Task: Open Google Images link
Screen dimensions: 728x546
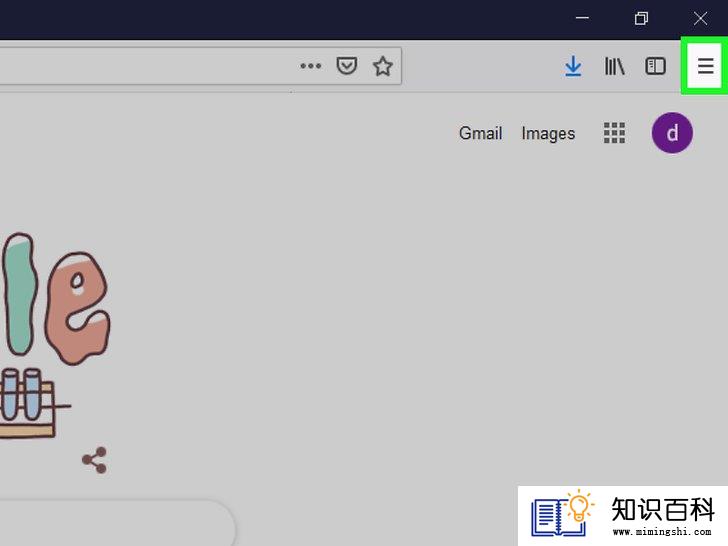Action: (548, 133)
